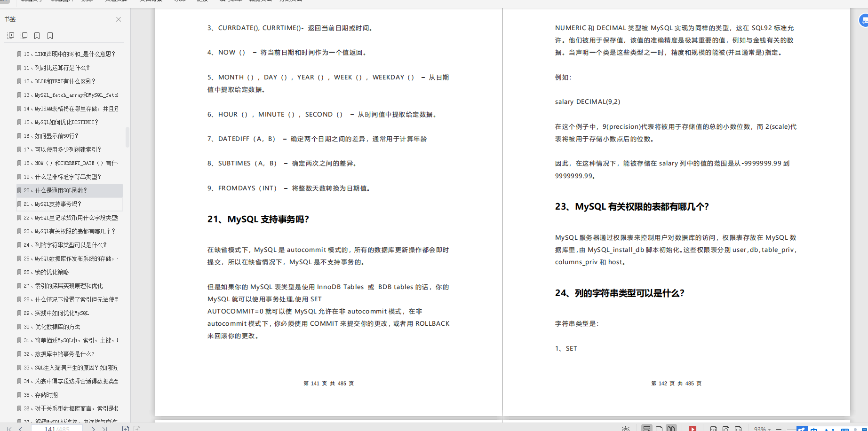Click page footer '第 142 页 共 485 页'
This screenshot has width=868, height=431.
tap(676, 384)
